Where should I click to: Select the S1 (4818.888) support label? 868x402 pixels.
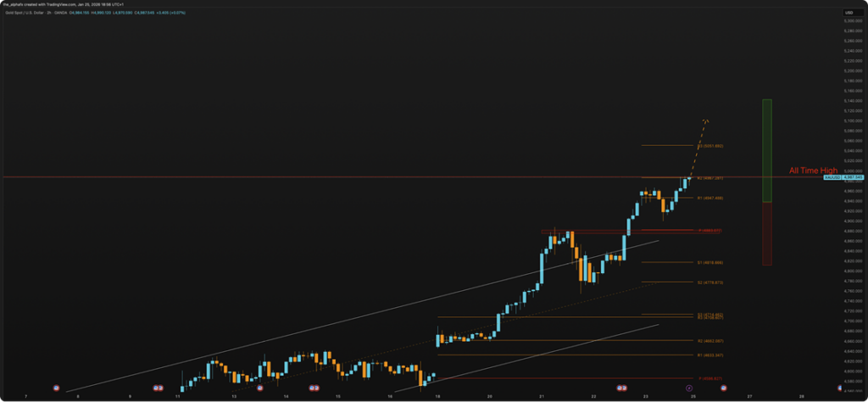(x=707, y=263)
